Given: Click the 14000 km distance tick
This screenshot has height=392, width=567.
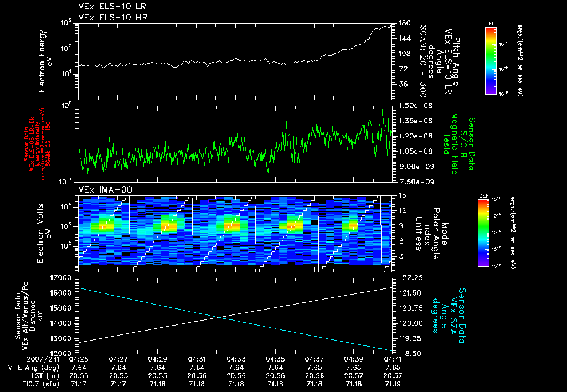Looking at the screenshot, I should (60, 323).
